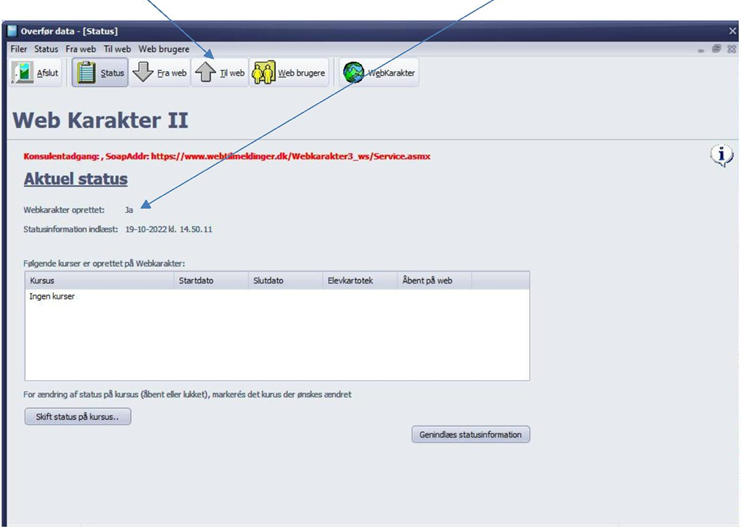
Task: Open the Filer menu
Action: coord(19,49)
